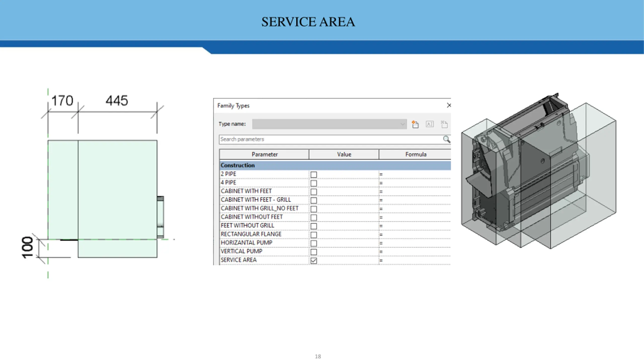Select the 3D unit model image

[539, 171]
